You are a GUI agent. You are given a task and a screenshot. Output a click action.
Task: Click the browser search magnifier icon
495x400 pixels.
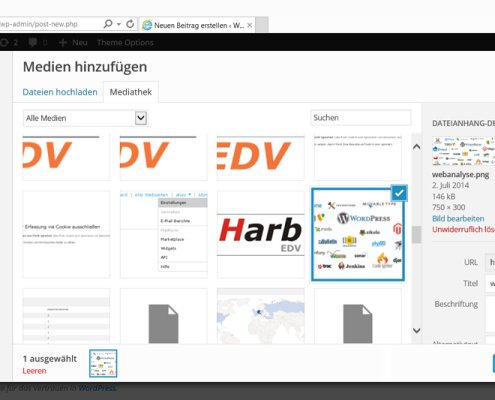[x=108, y=24]
